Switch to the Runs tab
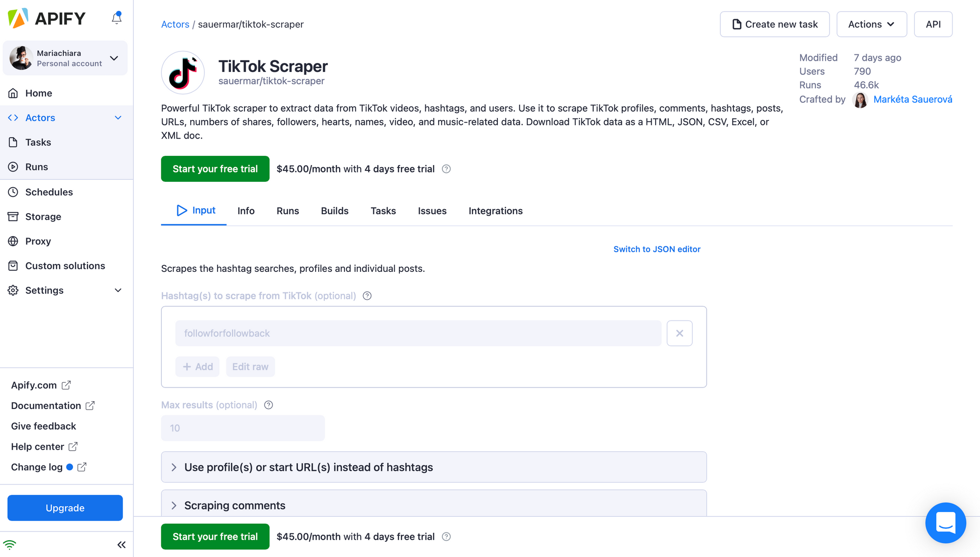The width and height of the screenshot is (980, 557). click(288, 211)
